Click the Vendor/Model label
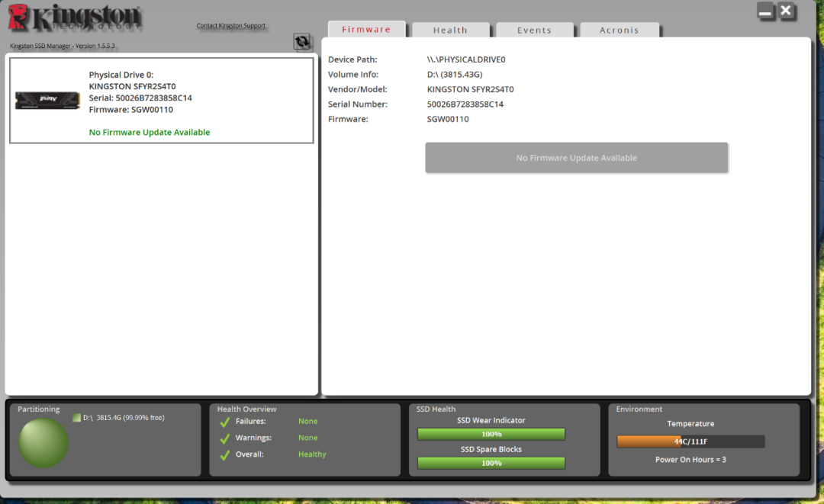 357,89
